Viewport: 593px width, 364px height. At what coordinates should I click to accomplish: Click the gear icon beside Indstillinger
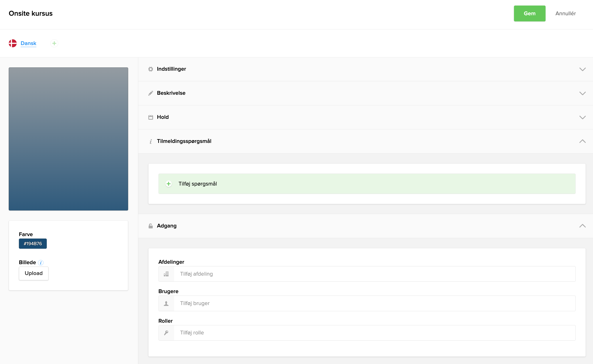pos(151,69)
